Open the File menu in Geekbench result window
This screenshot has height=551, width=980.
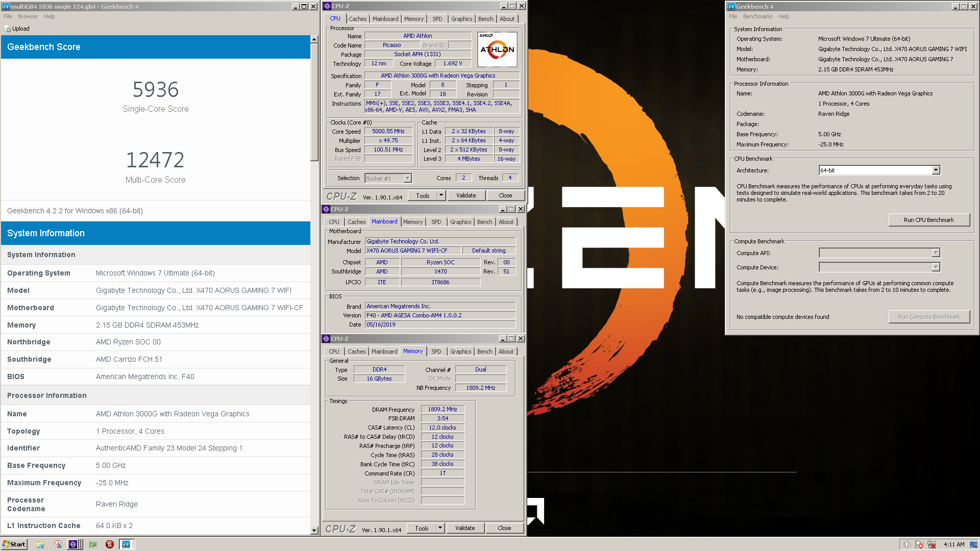[8, 16]
